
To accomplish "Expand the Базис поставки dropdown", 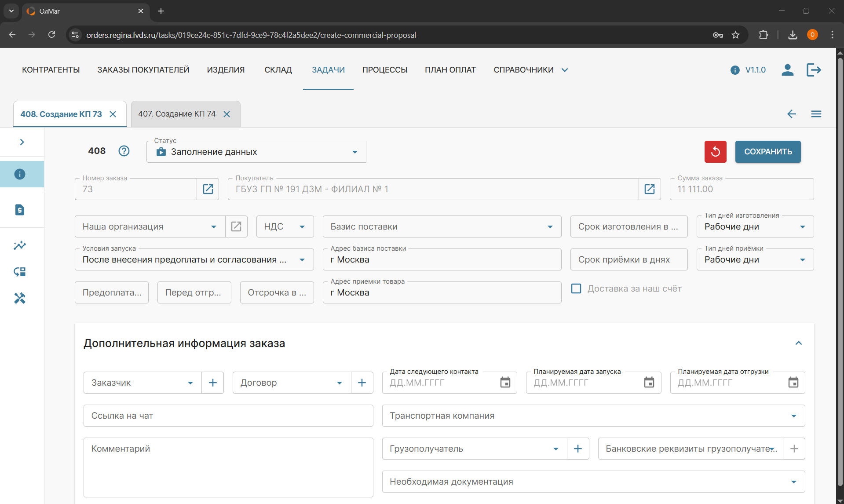I will 442,226.
